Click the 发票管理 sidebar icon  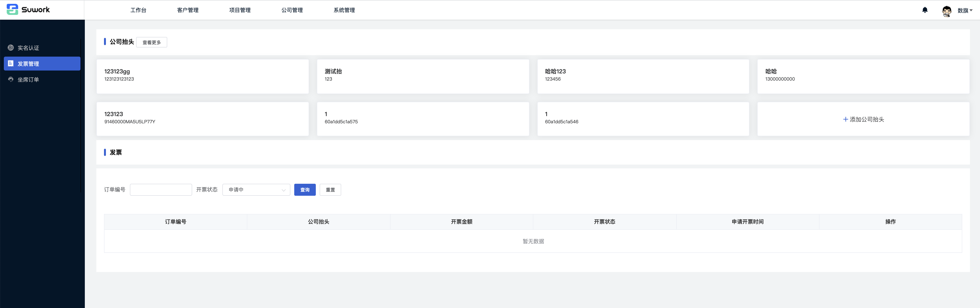point(11,64)
